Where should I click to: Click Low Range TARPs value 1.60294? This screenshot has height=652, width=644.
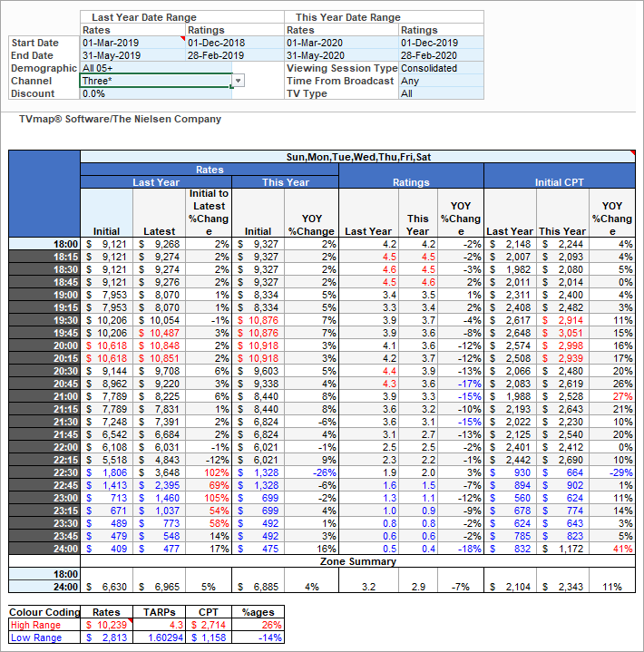pos(159,637)
